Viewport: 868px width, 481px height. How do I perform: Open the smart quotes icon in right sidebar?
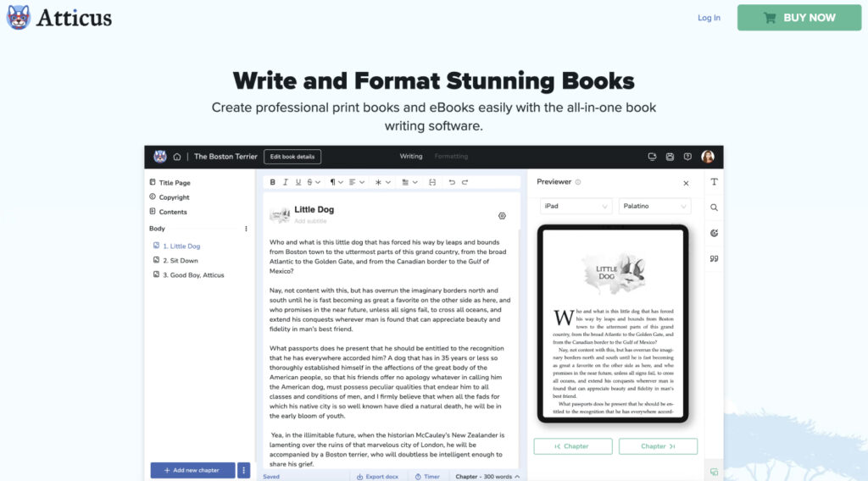[714, 258]
